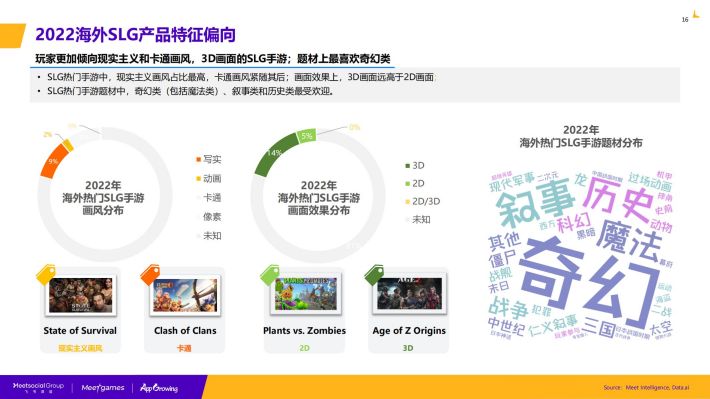The height and width of the screenshot is (399, 710).
Task: Click the AppGrowing logo in footer
Action: pos(159,388)
